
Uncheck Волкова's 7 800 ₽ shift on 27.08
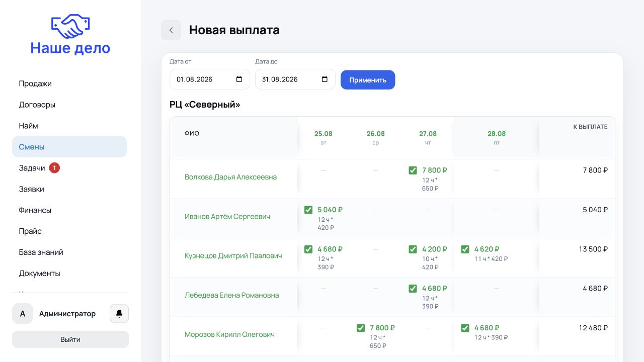pos(413,170)
